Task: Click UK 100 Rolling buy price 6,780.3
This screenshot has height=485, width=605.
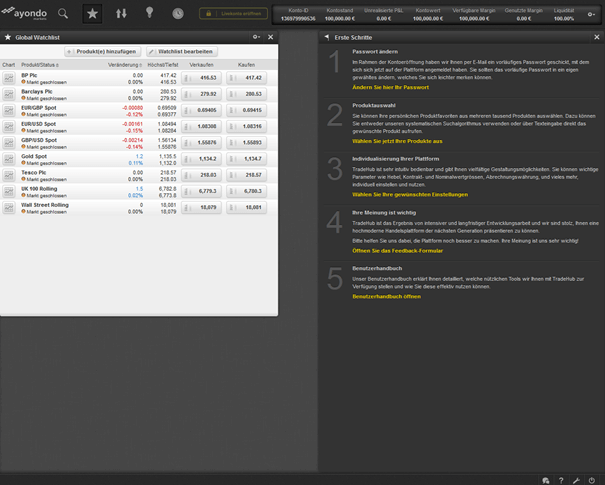Action: [x=247, y=191]
